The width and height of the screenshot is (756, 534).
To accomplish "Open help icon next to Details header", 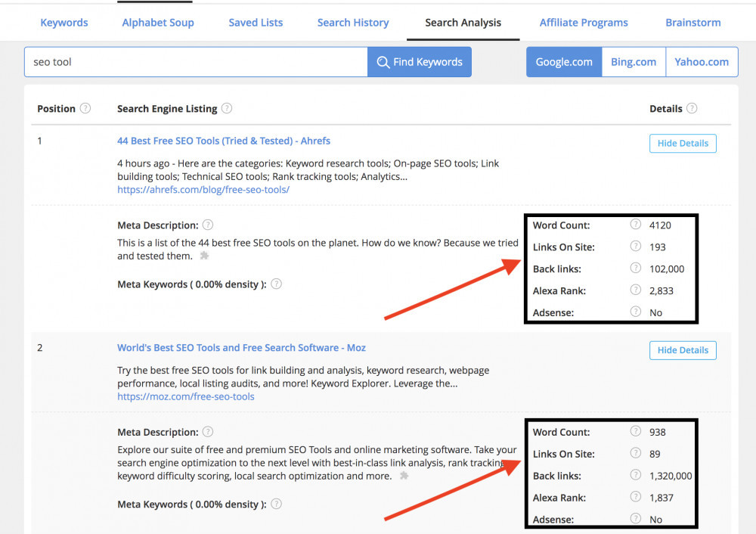I will pos(692,108).
